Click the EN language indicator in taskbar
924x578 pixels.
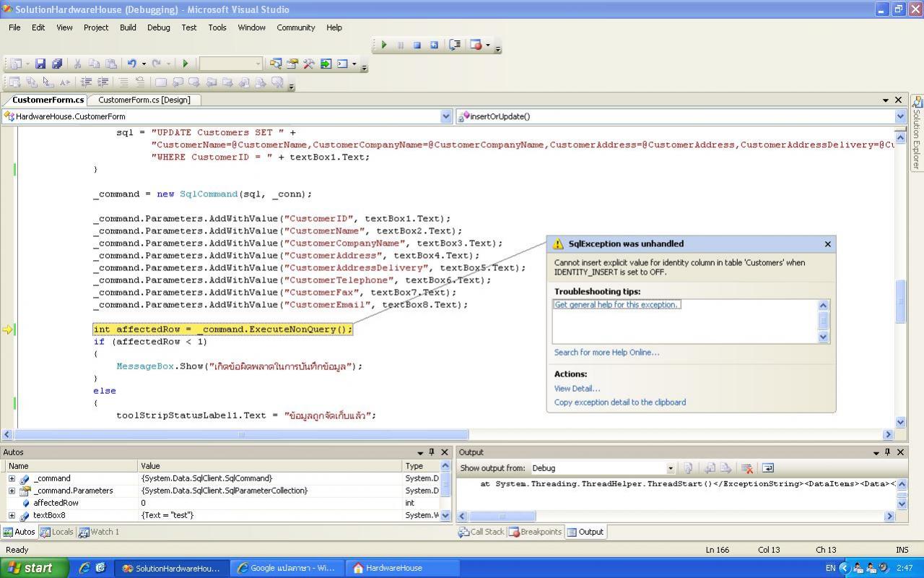pyautogui.click(x=830, y=568)
